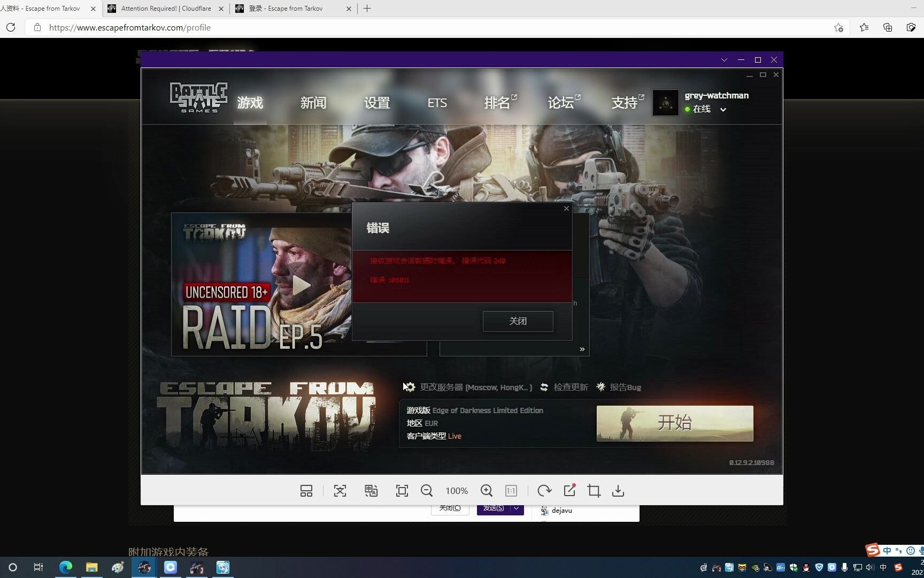The width and height of the screenshot is (924, 578).
Task: Add this page to favorites star icon
Action: click(838, 28)
